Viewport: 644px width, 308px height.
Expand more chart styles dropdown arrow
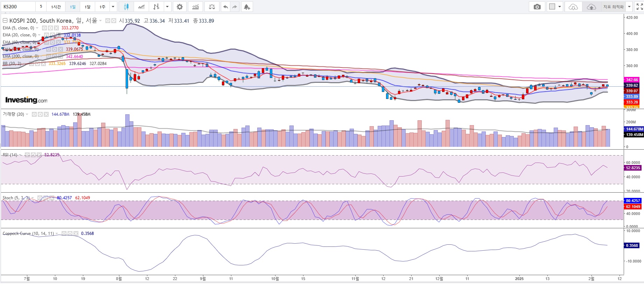click(x=168, y=7)
